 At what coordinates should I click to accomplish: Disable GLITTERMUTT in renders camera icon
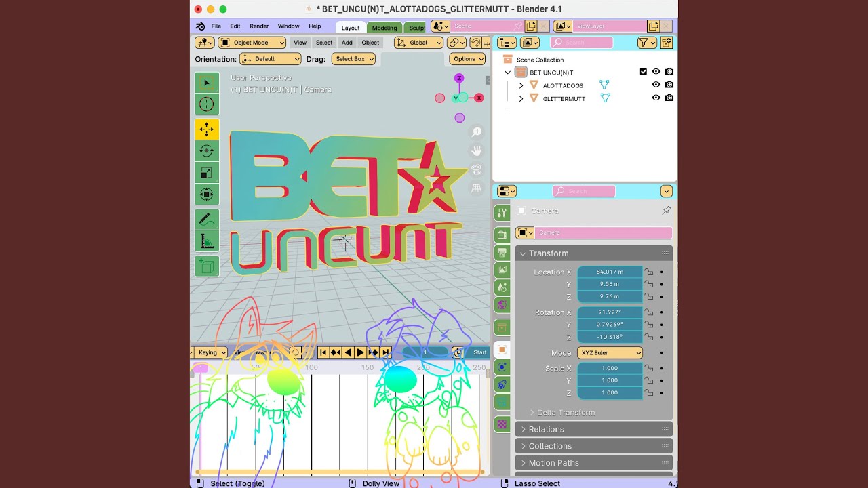(x=669, y=98)
